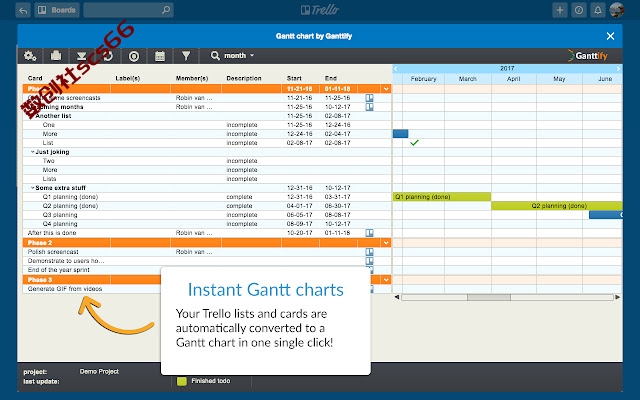Click the Card column header
The height and width of the screenshot is (400, 640).
[35, 78]
